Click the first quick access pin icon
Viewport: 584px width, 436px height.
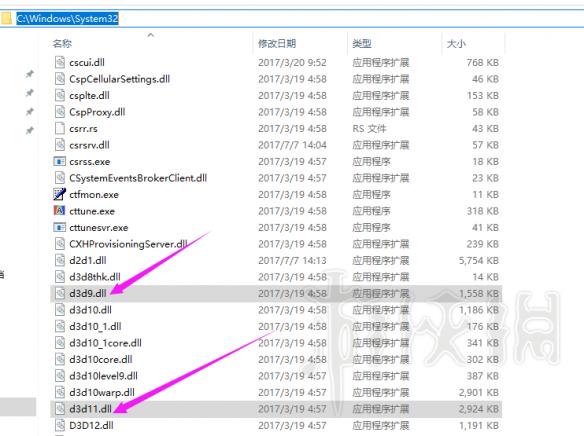29,74
